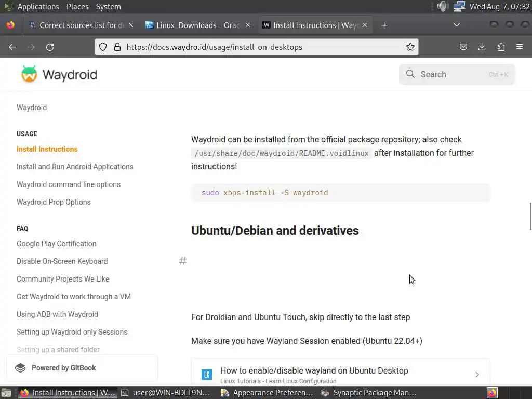Viewport: 532px width, 399px height.
Task: Open the System menu
Action: (x=108, y=6)
